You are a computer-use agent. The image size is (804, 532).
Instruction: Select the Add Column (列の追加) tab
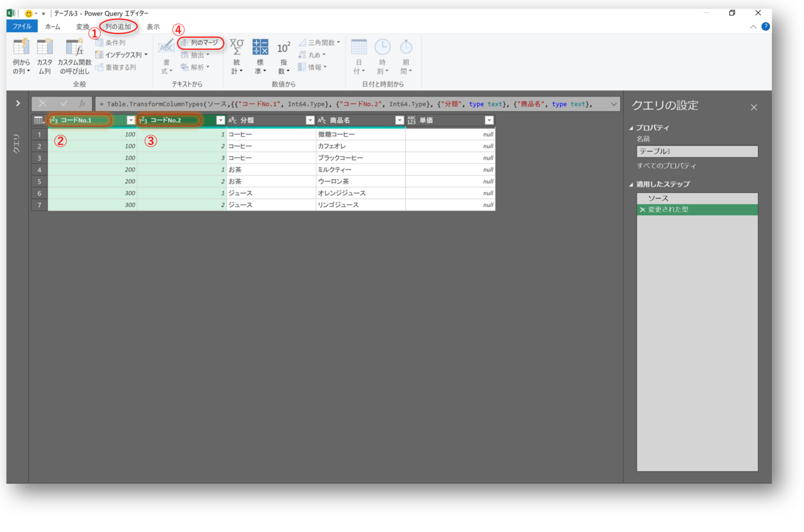(119, 27)
